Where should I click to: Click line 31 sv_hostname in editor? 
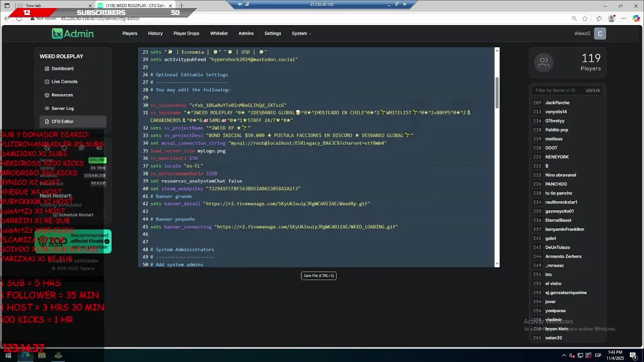coord(310,117)
